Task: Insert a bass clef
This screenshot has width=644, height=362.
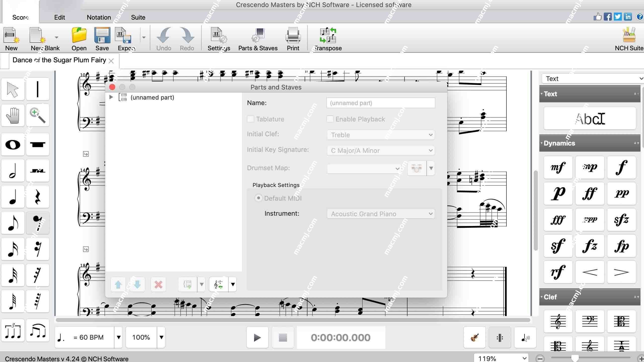Action: pos(590,321)
